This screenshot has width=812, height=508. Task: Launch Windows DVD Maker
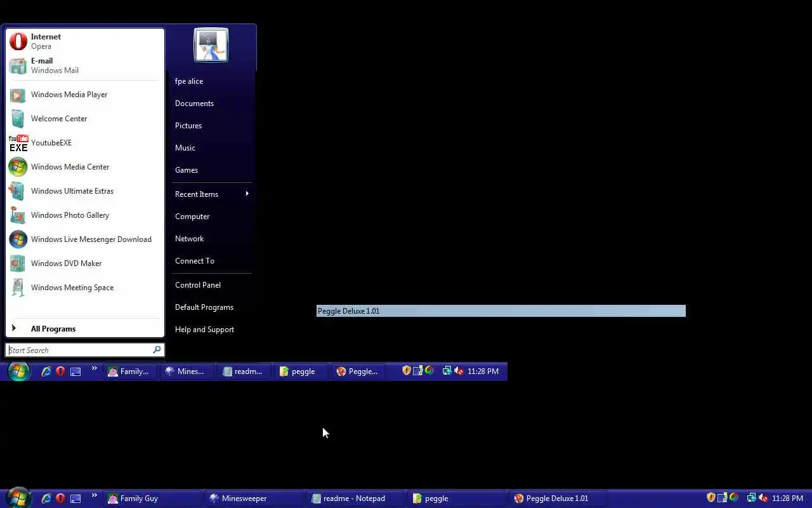(x=85, y=264)
